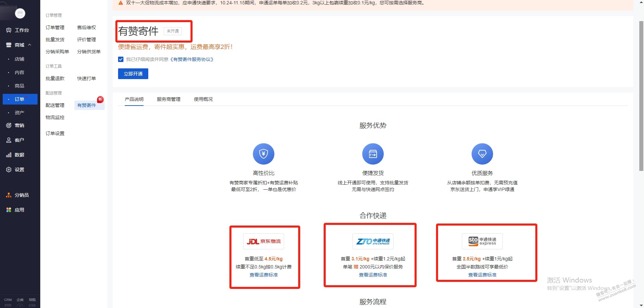Open 订单设置 submenu item
644x308 pixels.
tap(55, 133)
